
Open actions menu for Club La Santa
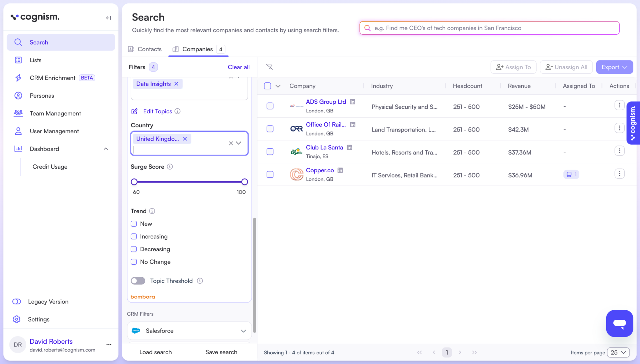click(619, 151)
